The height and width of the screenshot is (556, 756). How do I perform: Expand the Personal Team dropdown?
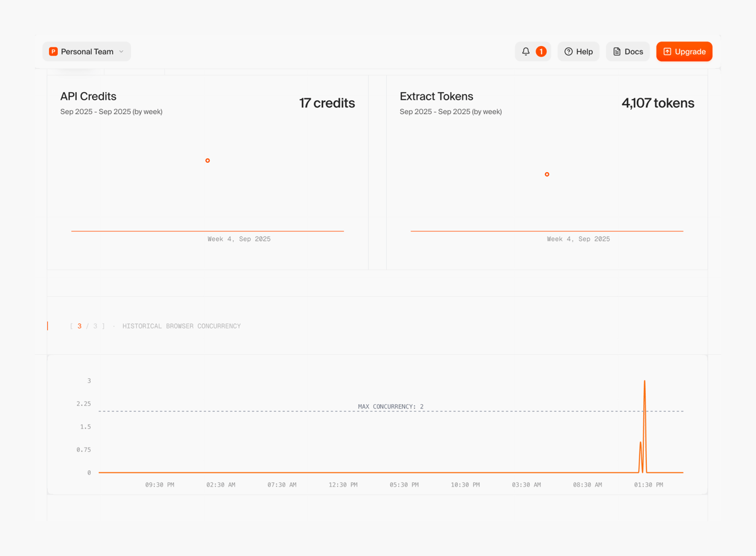(86, 51)
